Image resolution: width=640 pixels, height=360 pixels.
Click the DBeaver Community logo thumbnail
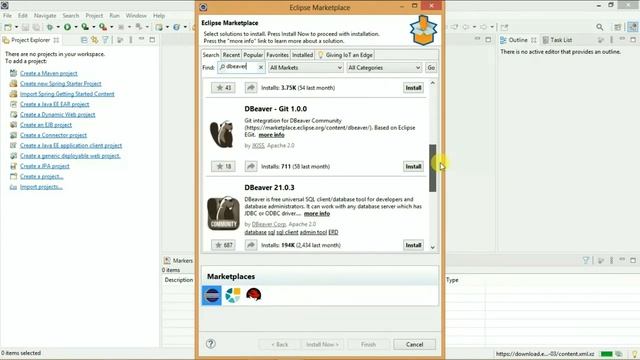(223, 213)
